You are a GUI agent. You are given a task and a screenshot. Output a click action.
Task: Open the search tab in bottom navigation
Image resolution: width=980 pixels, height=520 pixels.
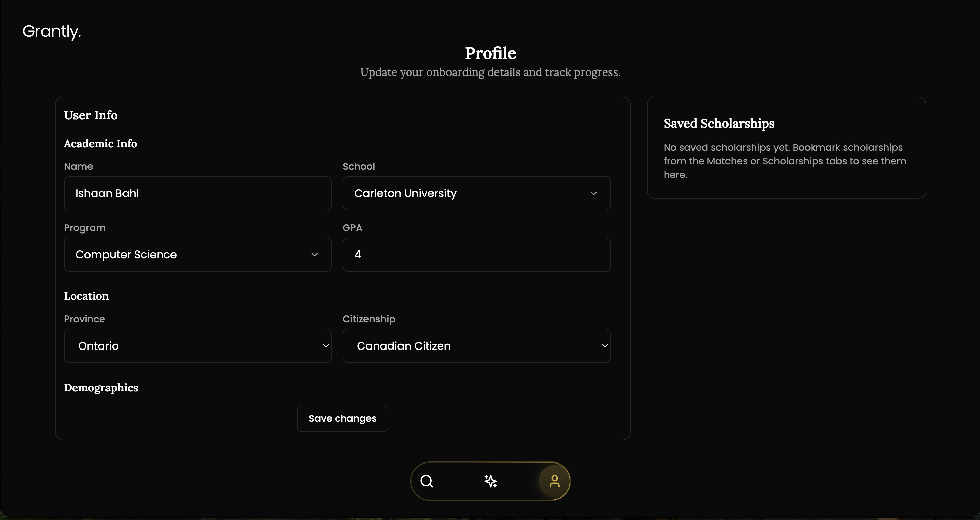point(426,481)
